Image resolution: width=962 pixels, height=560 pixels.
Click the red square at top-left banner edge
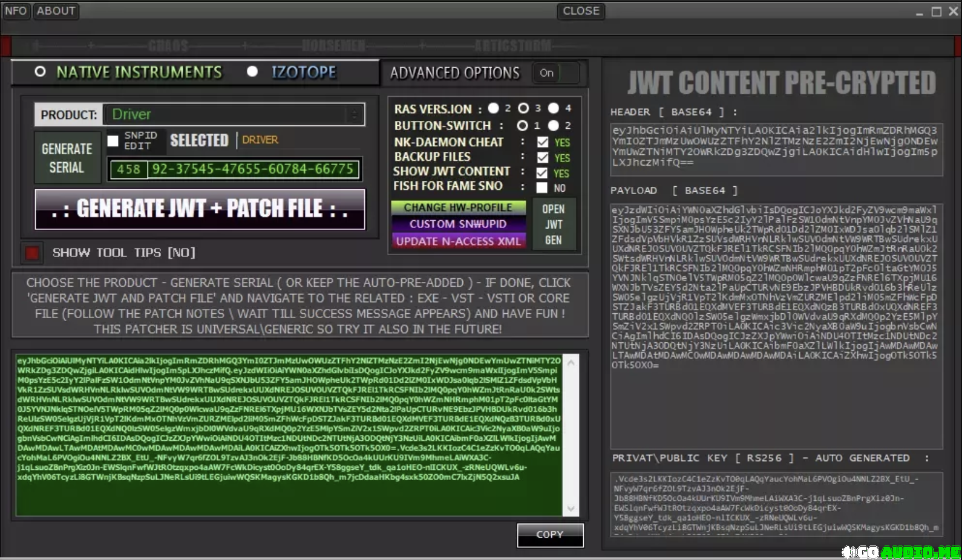tap(6, 46)
